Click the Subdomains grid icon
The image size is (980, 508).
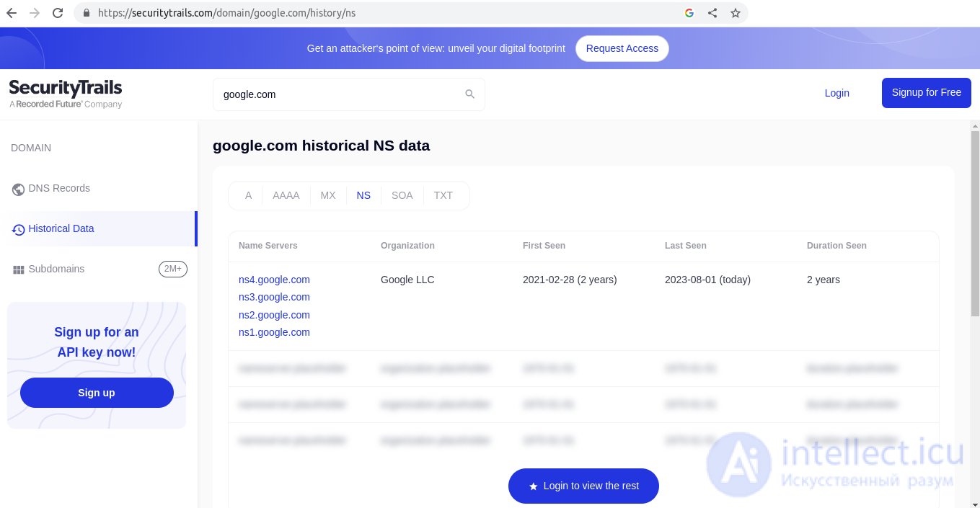19,269
